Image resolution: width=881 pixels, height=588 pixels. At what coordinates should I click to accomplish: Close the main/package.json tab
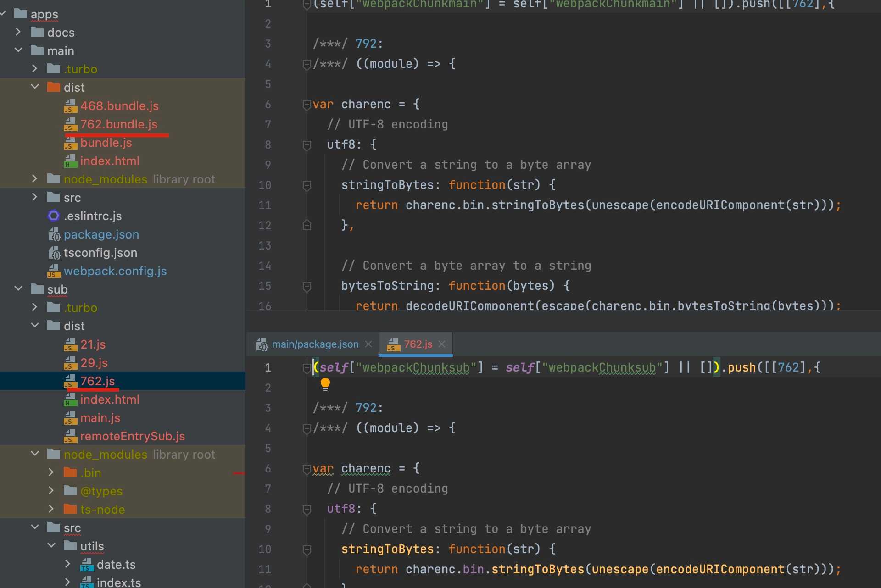pos(368,344)
